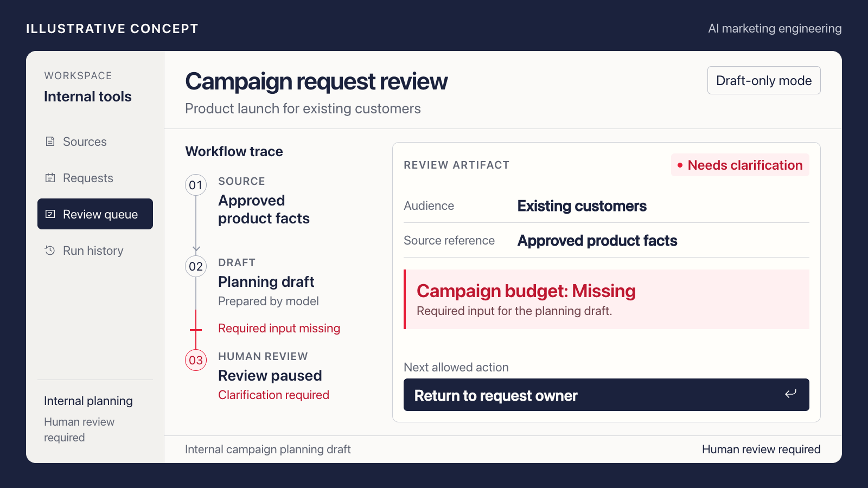Click the Existing customers audience value
868x488 pixels.
click(x=582, y=206)
